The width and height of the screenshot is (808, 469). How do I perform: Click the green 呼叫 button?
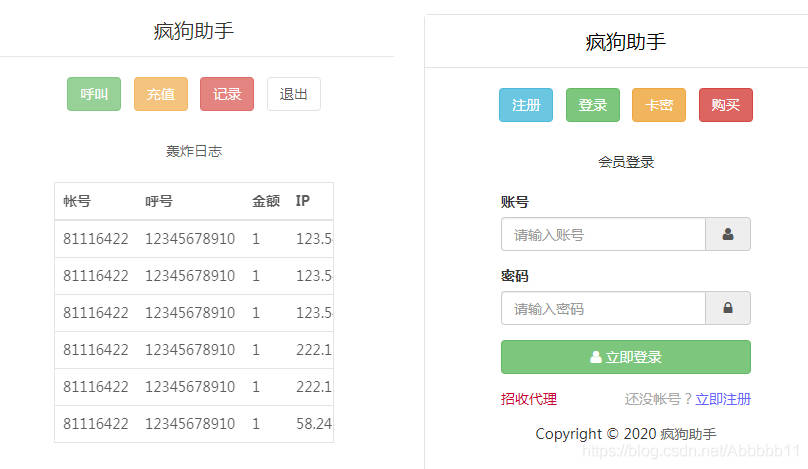pos(94,94)
